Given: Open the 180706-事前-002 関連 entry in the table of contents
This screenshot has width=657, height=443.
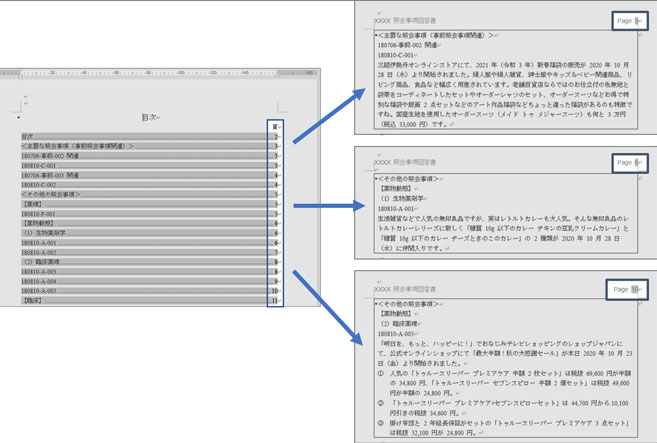Looking at the screenshot, I should pyautogui.click(x=51, y=156).
